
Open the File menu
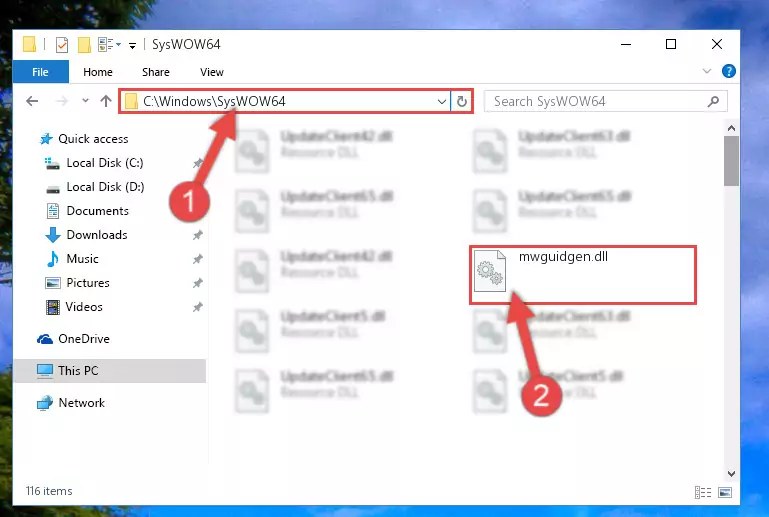click(40, 72)
